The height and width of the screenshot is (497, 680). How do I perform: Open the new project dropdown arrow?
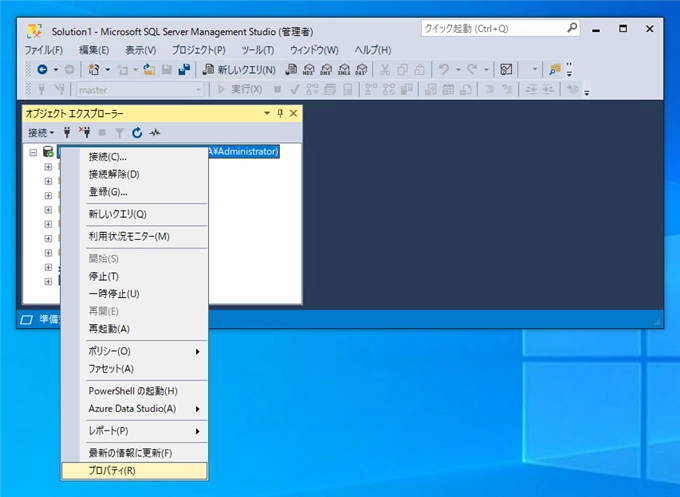click(108, 69)
